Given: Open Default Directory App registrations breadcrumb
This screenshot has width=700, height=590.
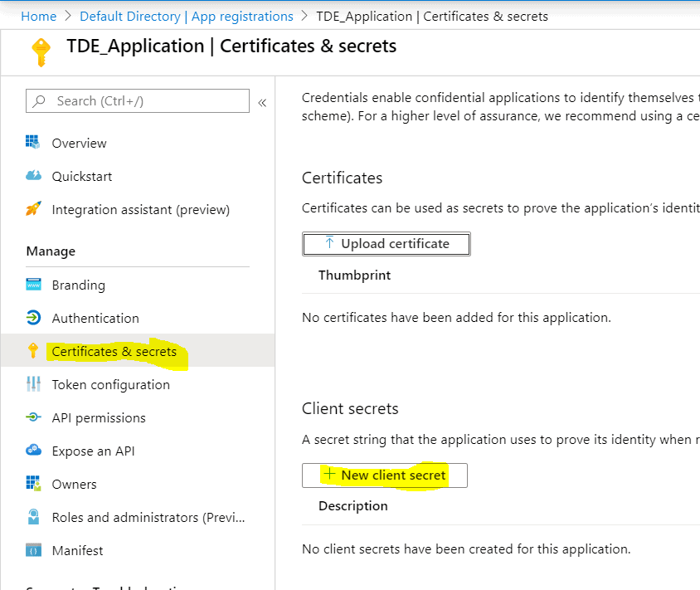Looking at the screenshot, I should click(187, 16).
